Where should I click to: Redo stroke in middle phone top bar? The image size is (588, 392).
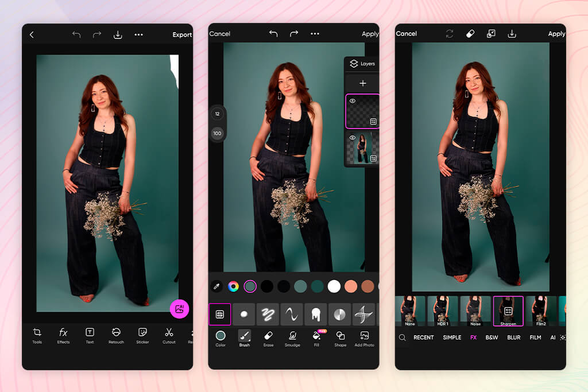click(294, 34)
